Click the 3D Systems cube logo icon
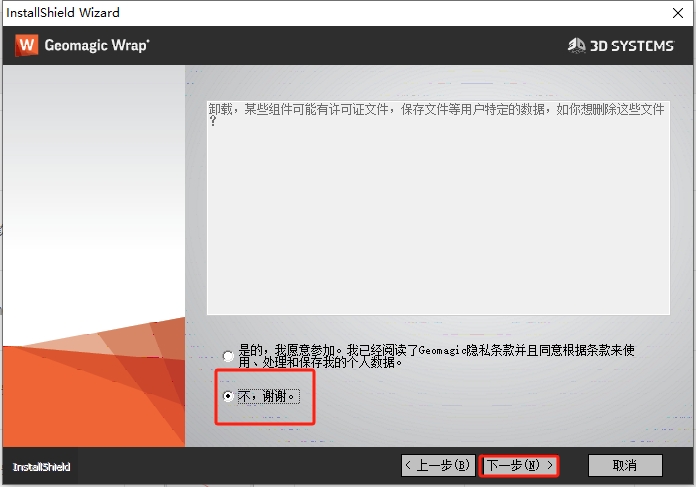Viewport: 696px width, 487px height. tap(576, 45)
